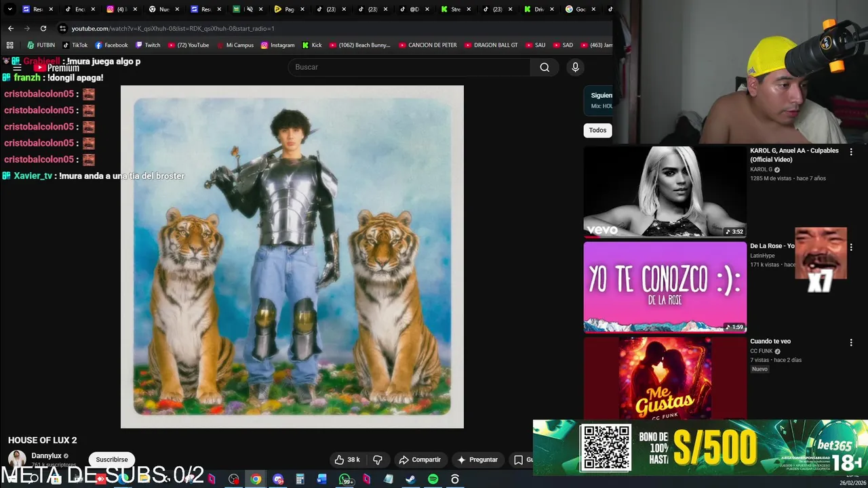This screenshot has height=488, width=868.
Task: Open the Twitch bookmark
Action: click(148, 45)
